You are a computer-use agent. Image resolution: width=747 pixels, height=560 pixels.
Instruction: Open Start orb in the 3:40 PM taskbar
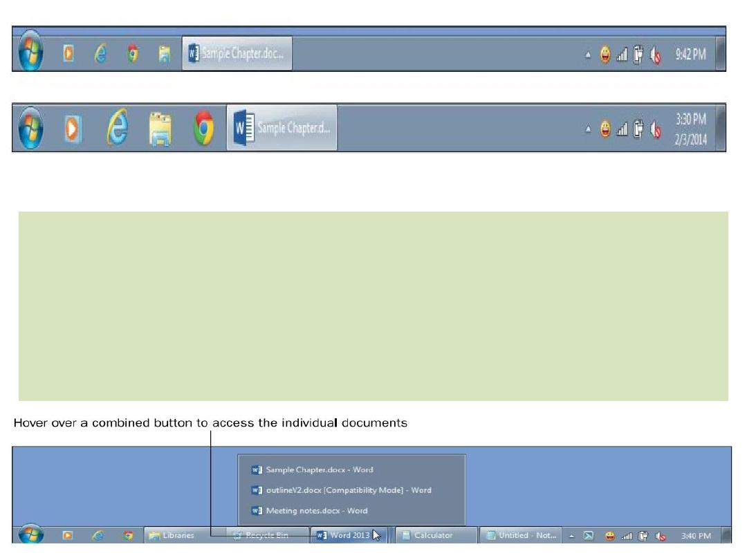click(31, 534)
